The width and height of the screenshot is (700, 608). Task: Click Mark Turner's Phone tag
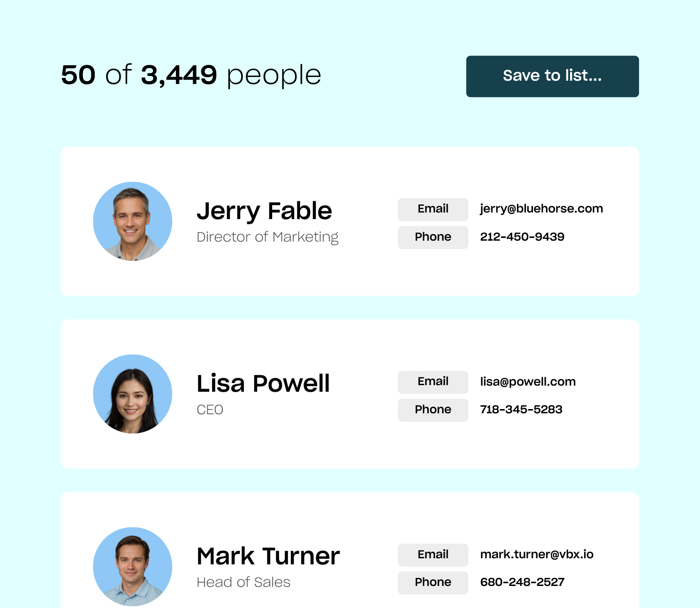click(x=433, y=583)
